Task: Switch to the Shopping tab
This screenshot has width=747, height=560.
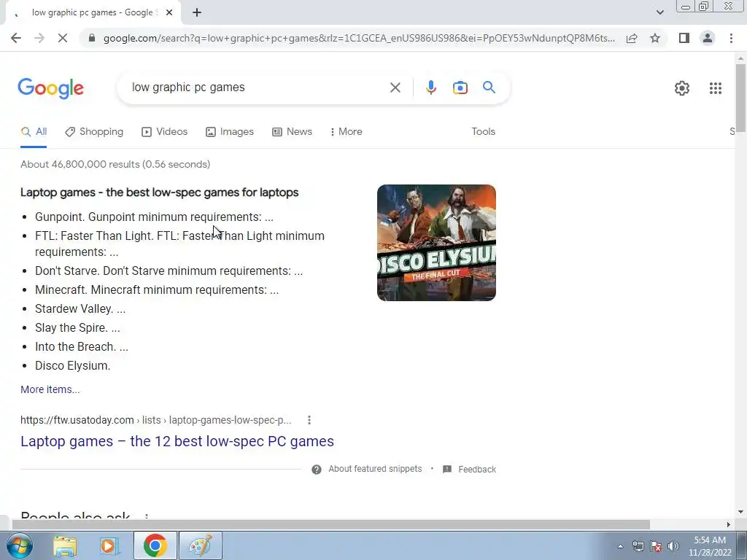Action: tap(94, 132)
